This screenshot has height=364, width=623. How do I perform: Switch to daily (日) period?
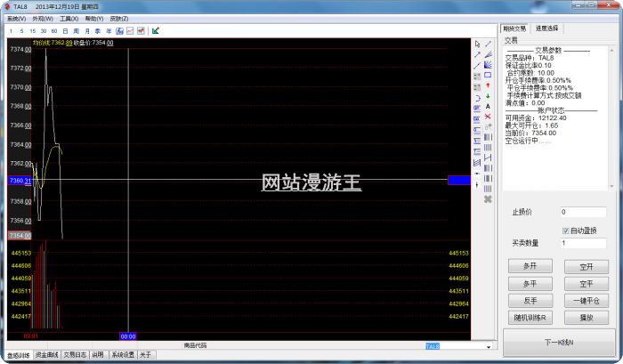click(65, 31)
